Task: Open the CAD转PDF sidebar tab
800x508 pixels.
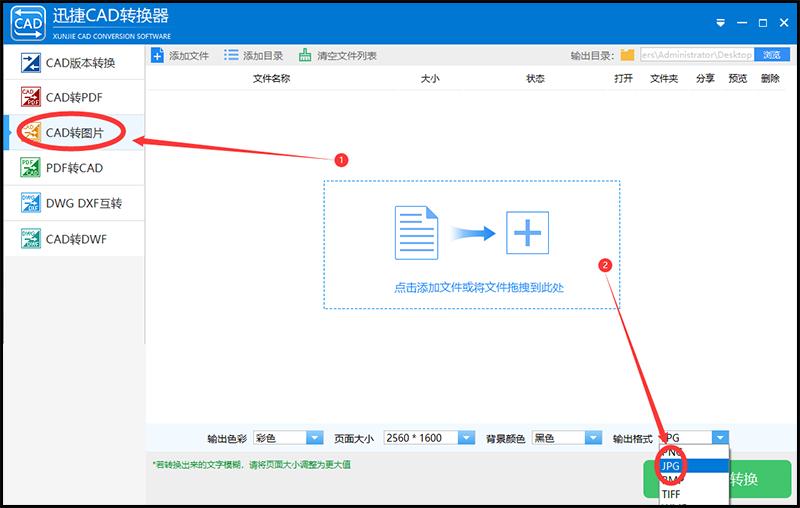Action: (74, 97)
